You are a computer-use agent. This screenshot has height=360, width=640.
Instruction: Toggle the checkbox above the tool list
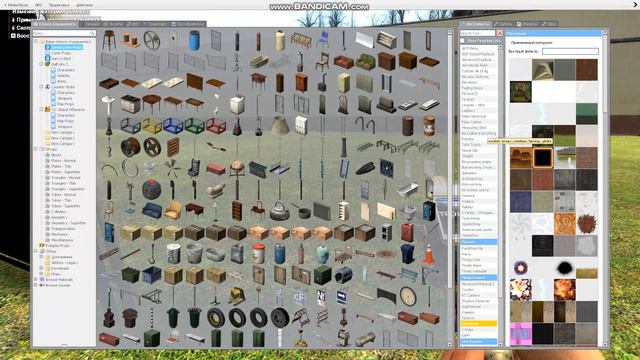[462, 41]
